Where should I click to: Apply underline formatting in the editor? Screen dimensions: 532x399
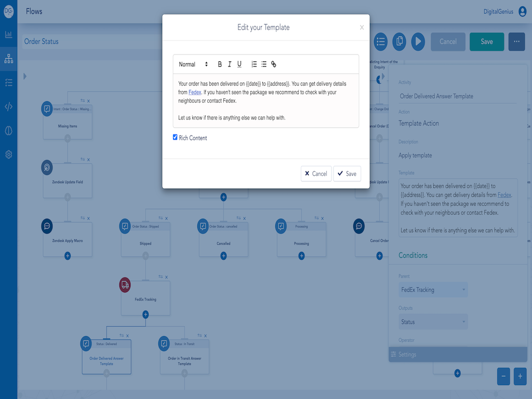tap(240, 64)
